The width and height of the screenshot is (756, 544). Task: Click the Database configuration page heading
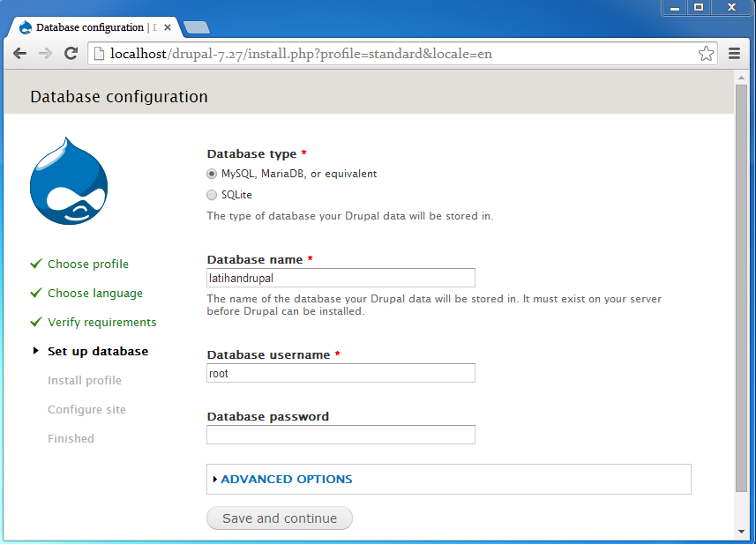pyautogui.click(x=119, y=96)
